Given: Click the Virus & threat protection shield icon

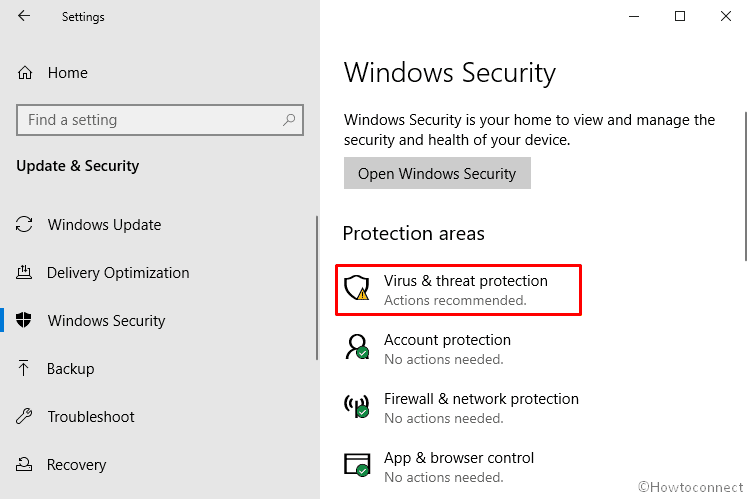Looking at the screenshot, I should pos(357,289).
